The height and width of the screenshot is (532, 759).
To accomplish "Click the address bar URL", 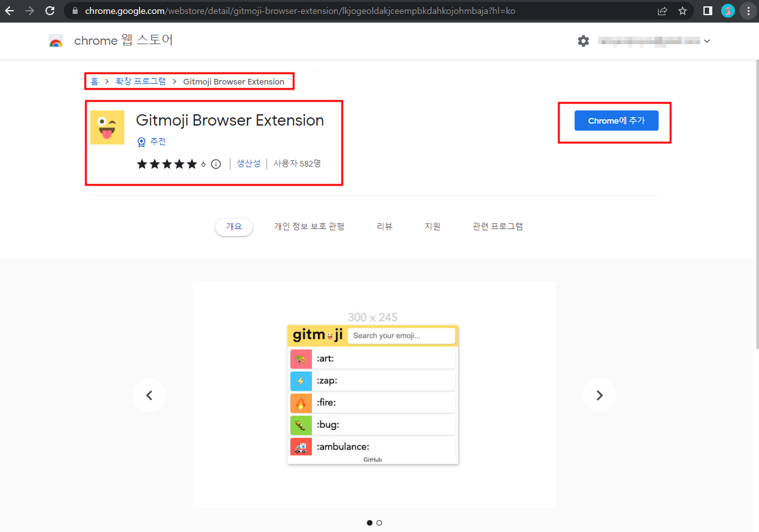I will click(300, 11).
